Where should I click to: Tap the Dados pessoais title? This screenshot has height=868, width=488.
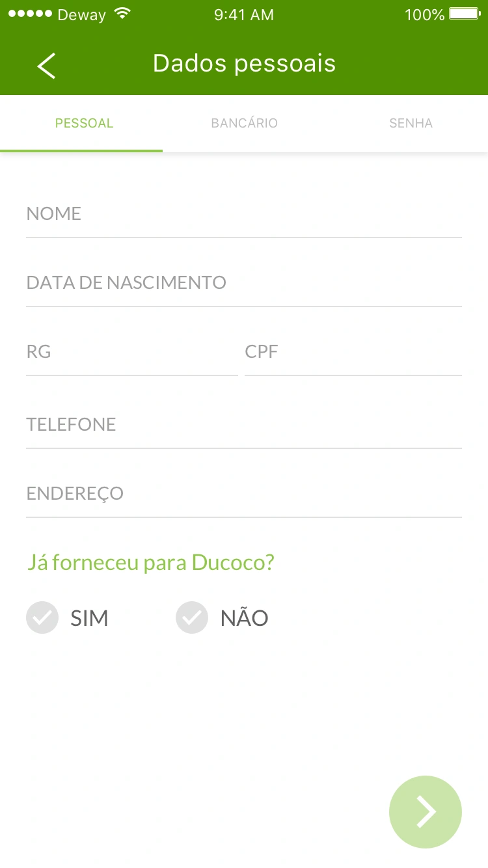coord(244,64)
